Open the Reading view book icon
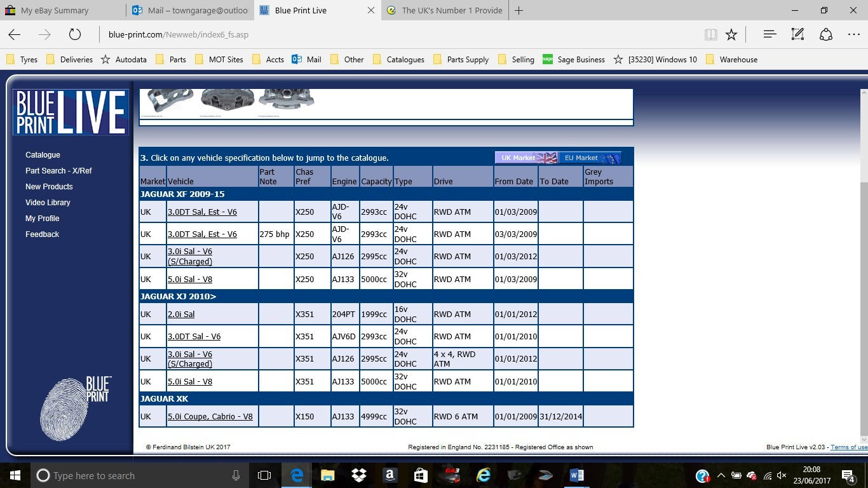868x488 pixels. tap(710, 34)
